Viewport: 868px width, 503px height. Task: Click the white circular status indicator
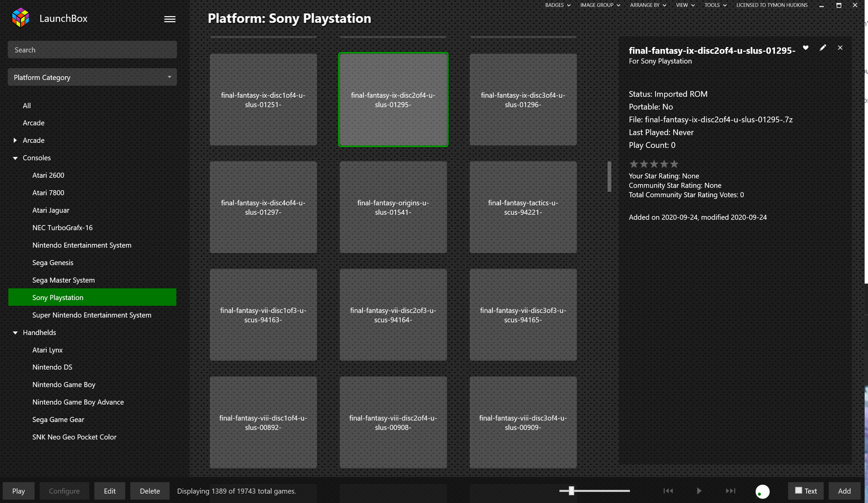[x=762, y=491]
